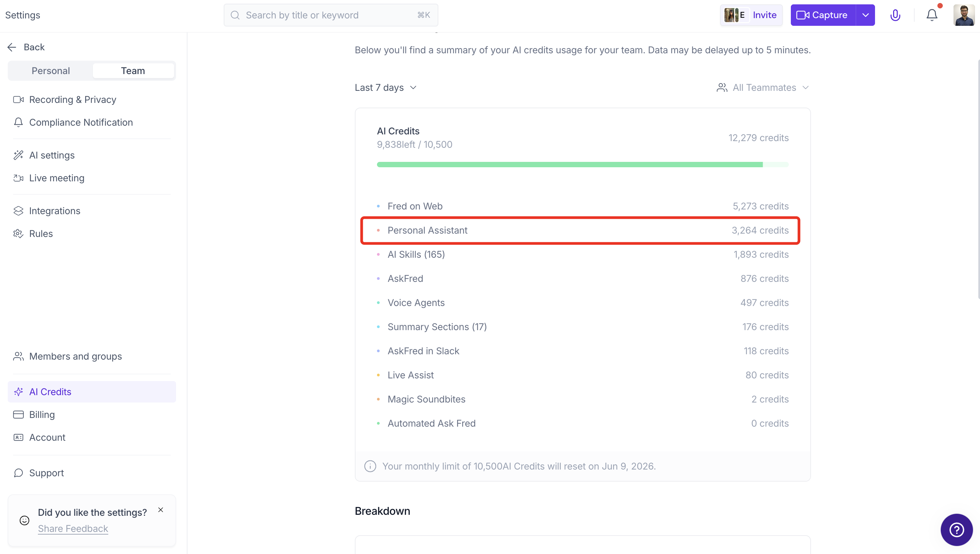980x554 pixels.
Task: Click the Breakdown heading
Action: pos(382,511)
